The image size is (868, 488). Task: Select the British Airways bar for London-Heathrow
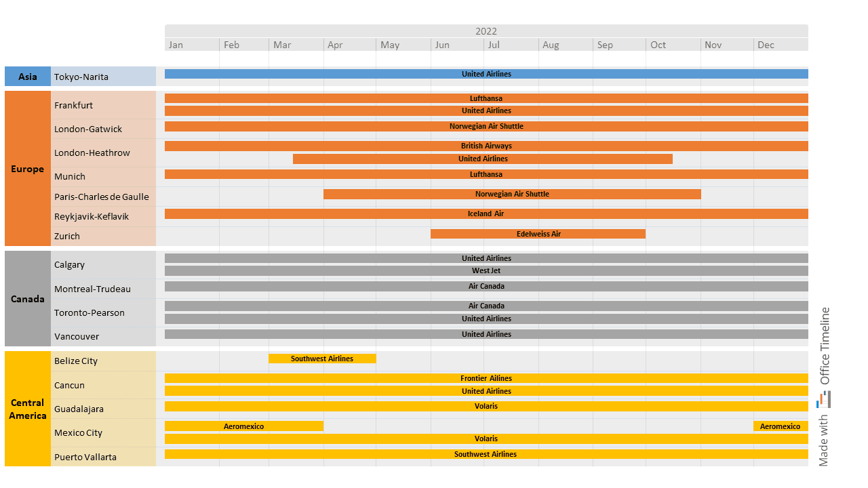[486, 146]
